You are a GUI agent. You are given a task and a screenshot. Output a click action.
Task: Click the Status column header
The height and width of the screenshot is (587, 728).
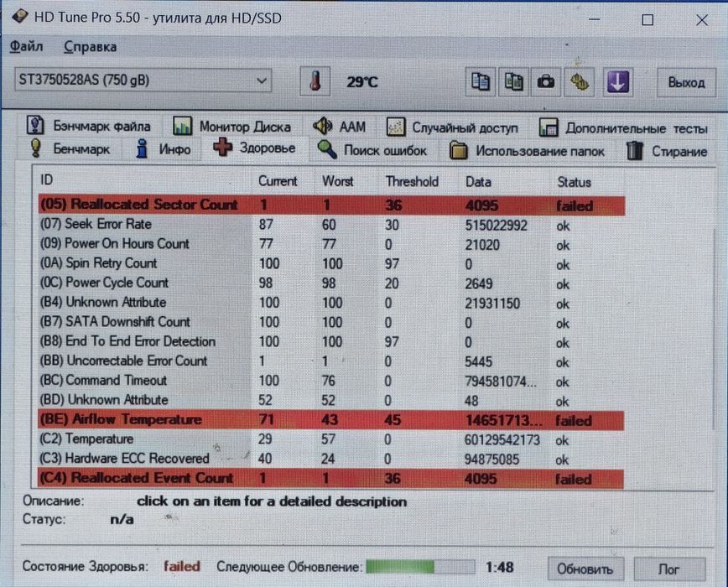pyautogui.click(x=588, y=182)
